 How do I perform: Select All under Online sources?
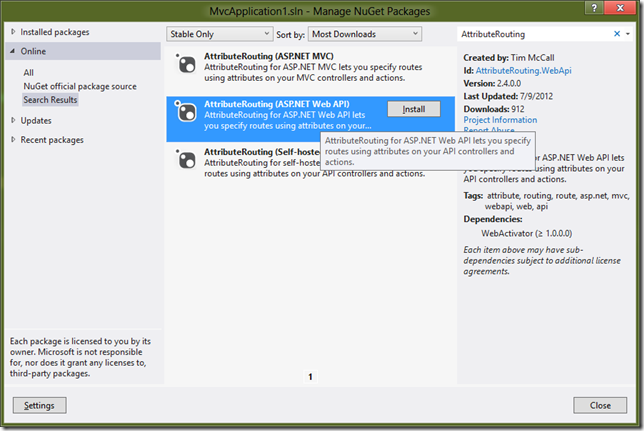click(x=28, y=73)
